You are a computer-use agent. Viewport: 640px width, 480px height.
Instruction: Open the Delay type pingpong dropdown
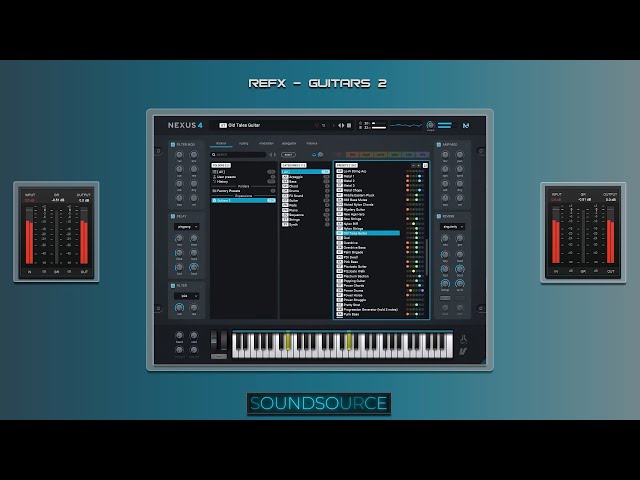click(x=187, y=227)
